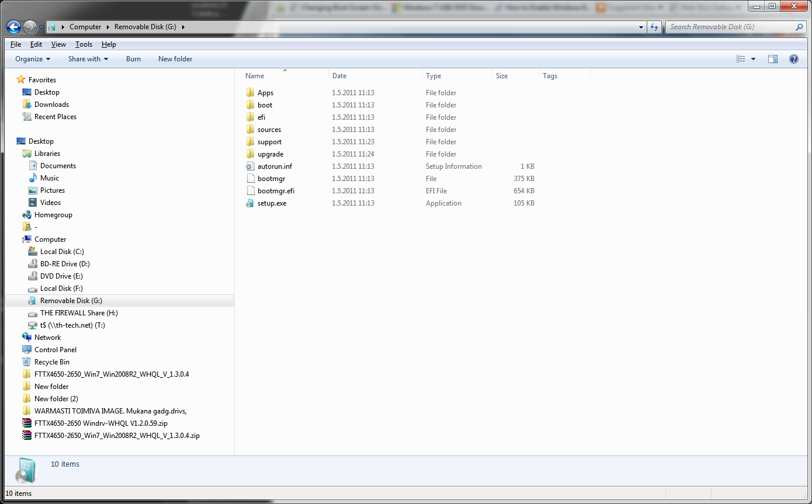Viewport: 812px width, 504px height.
Task: Select FTTX4650-2650 Windrv-WHQL V1.2.0.59.zip
Action: click(101, 423)
